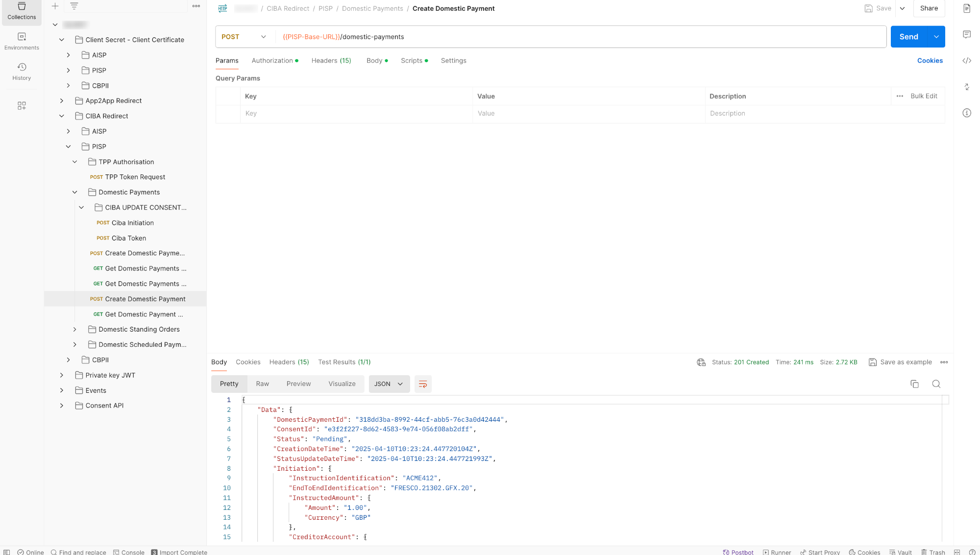
Task: Click the code snippet icon
Action: point(967,61)
